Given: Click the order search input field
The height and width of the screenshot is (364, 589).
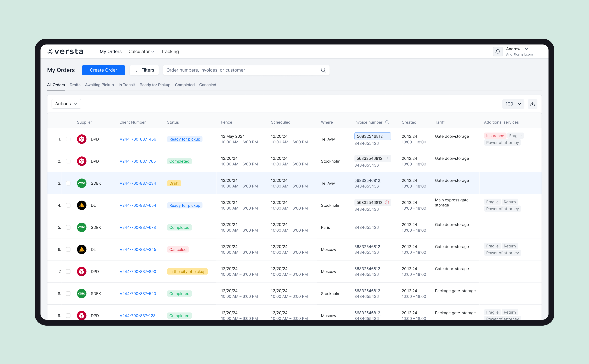Looking at the screenshot, I should [241, 70].
